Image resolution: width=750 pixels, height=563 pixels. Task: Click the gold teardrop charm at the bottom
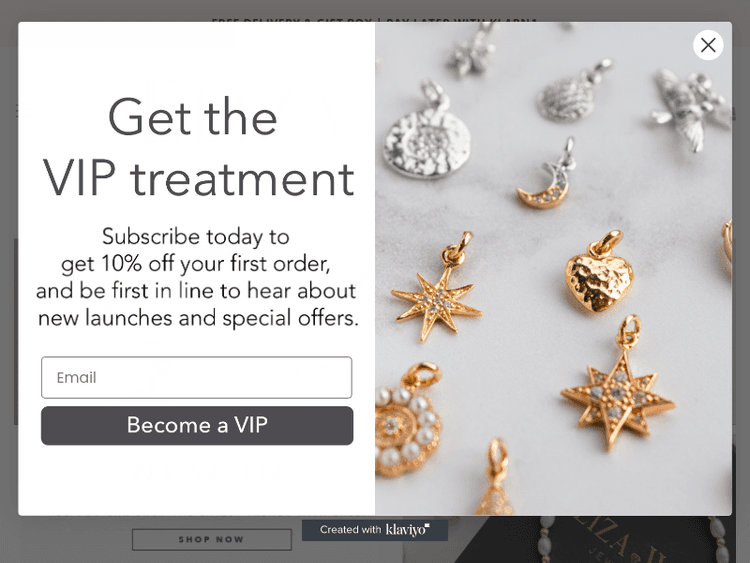tap(495, 477)
